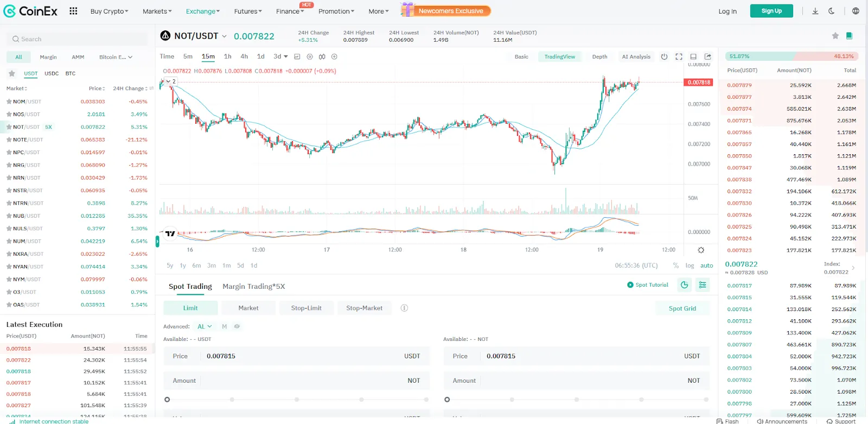Focus the market Search field
The height and width of the screenshot is (424, 868).
coord(78,39)
